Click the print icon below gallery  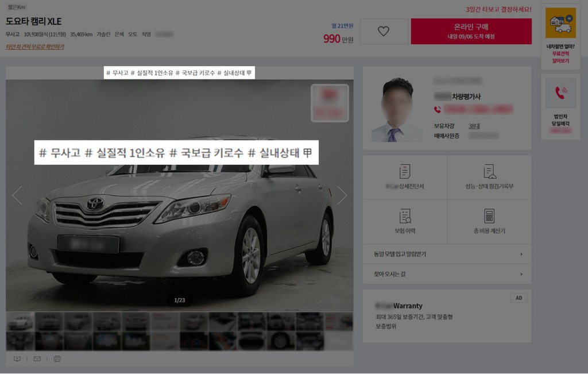pyautogui.click(x=57, y=359)
